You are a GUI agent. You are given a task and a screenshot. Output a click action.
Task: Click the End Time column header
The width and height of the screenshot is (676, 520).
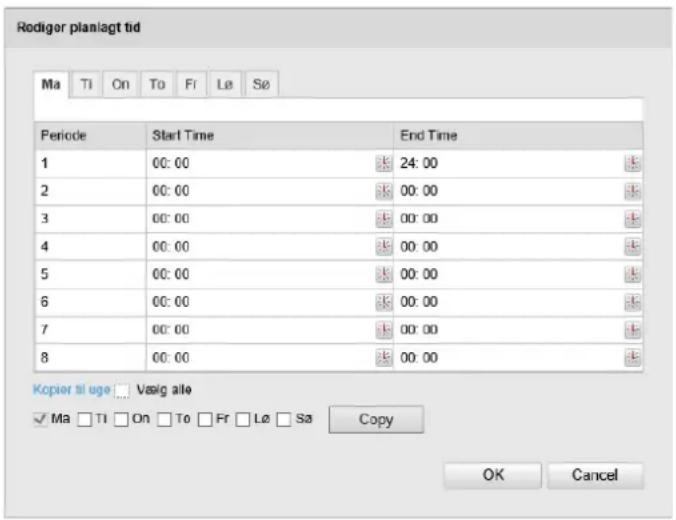click(519, 136)
